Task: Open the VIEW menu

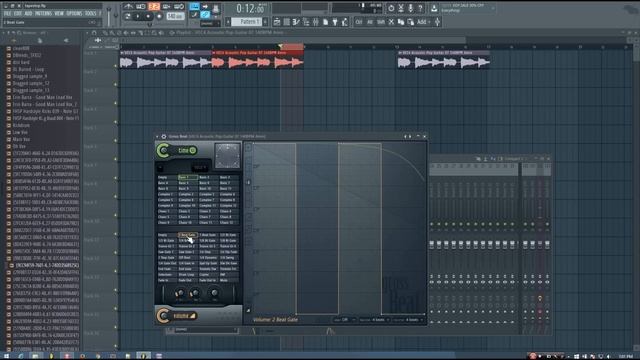Action: [x=59, y=13]
